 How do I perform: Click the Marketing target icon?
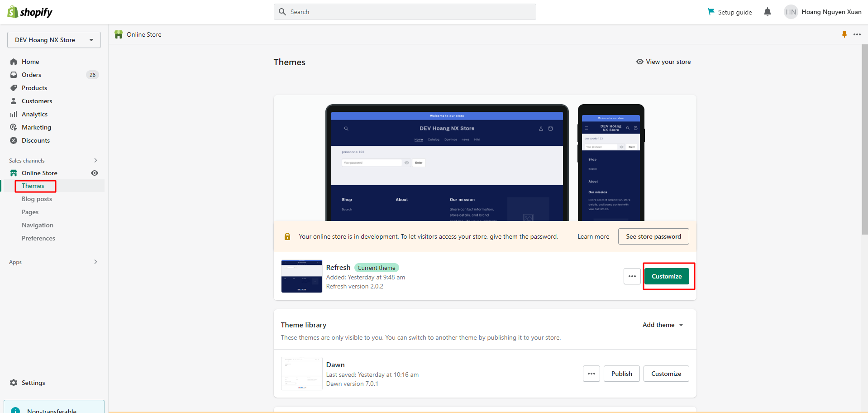click(x=14, y=127)
